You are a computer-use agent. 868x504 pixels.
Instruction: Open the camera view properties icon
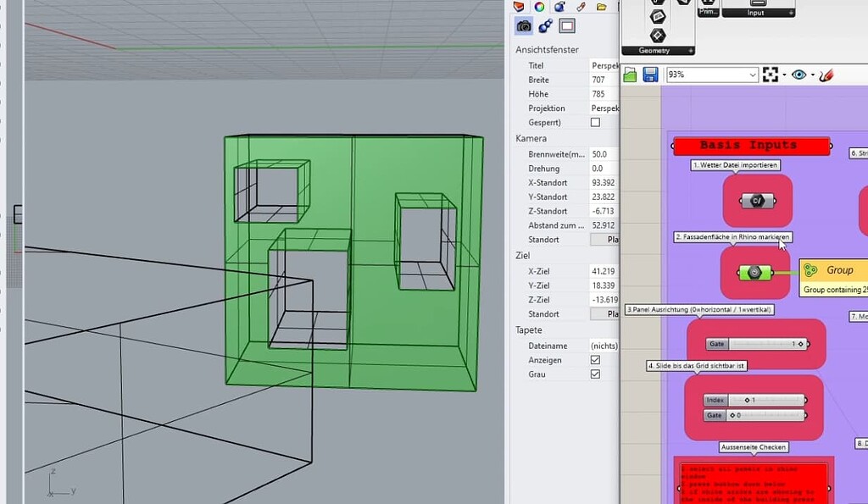click(524, 26)
